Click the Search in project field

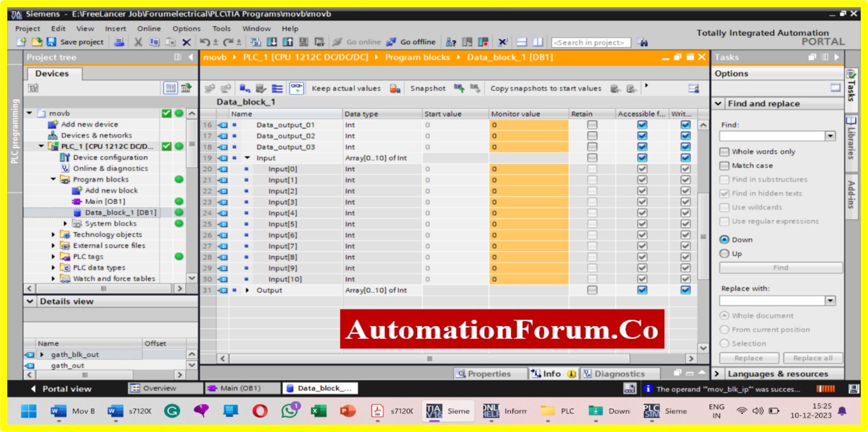tap(590, 42)
